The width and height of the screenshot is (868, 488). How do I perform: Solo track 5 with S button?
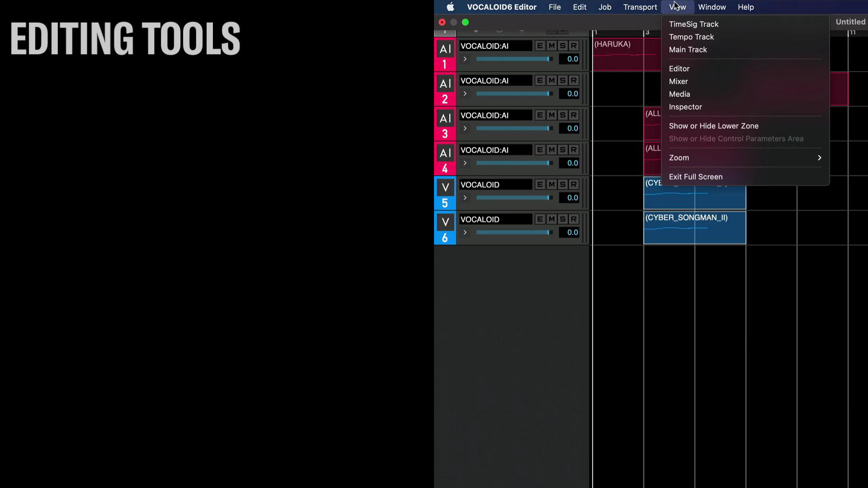[x=562, y=184]
